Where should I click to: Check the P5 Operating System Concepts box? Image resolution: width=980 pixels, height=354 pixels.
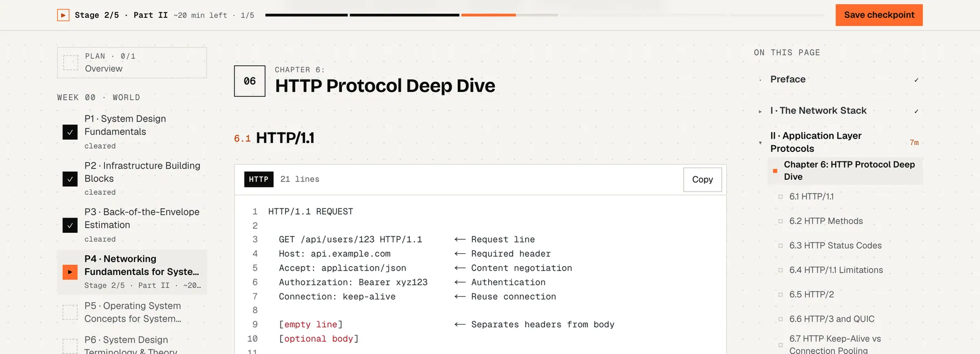point(70,312)
